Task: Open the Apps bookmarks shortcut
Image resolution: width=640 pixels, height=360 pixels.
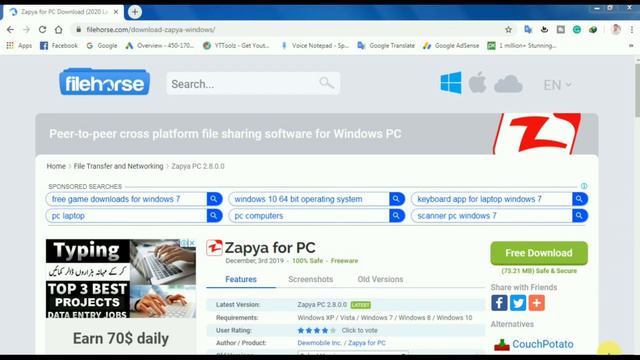Action: 19,46
